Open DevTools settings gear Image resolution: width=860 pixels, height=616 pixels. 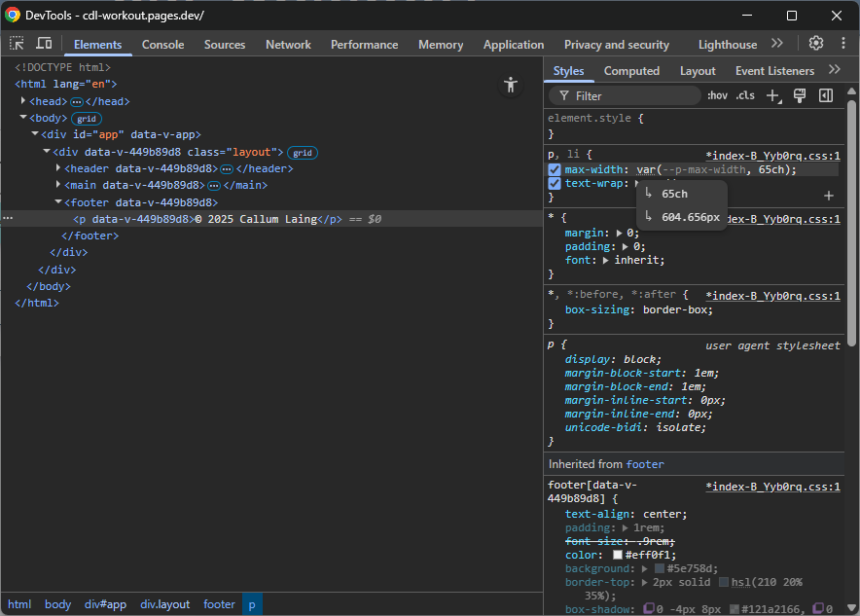pyautogui.click(x=816, y=44)
